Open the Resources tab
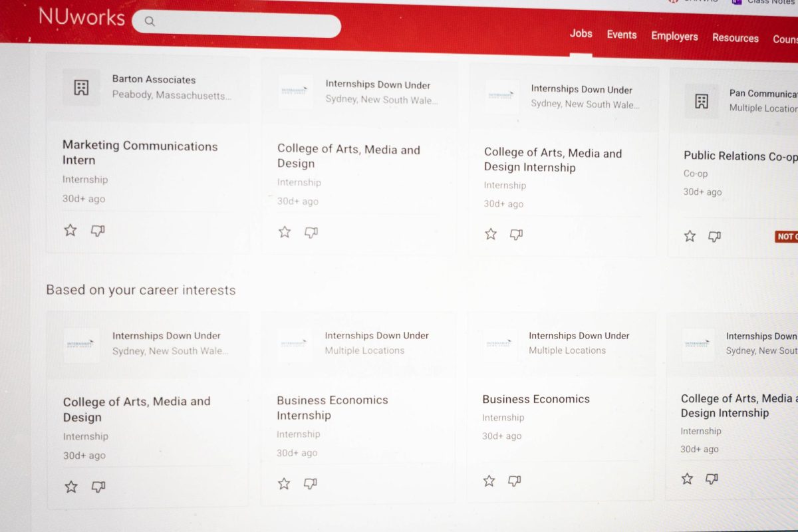Viewport: 798px width, 532px height. (x=735, y=38)
